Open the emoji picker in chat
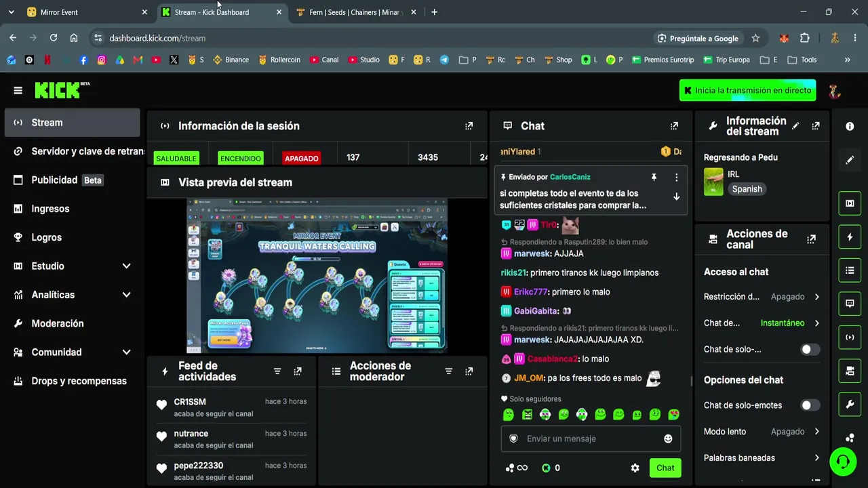The image size is (868, 488). pyautogui.click(x=668, y=439)
